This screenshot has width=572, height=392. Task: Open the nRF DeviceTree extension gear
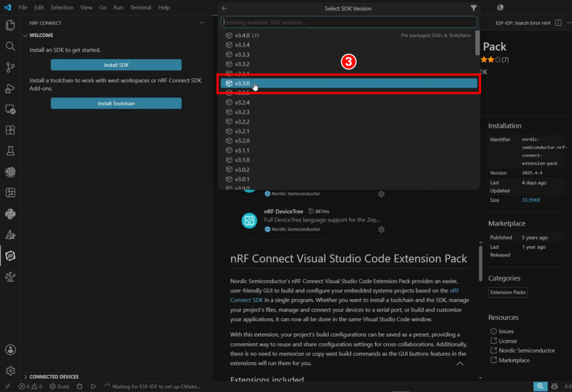pos(381,230)
